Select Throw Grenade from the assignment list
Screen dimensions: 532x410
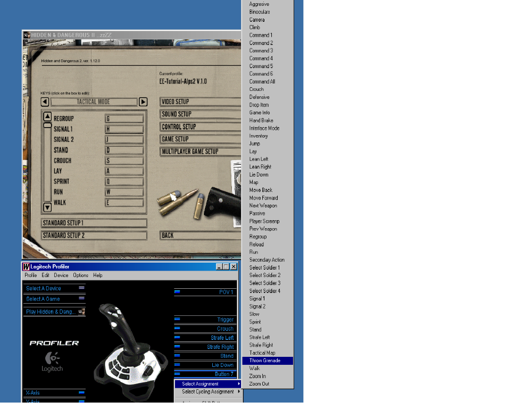(268, 361)
